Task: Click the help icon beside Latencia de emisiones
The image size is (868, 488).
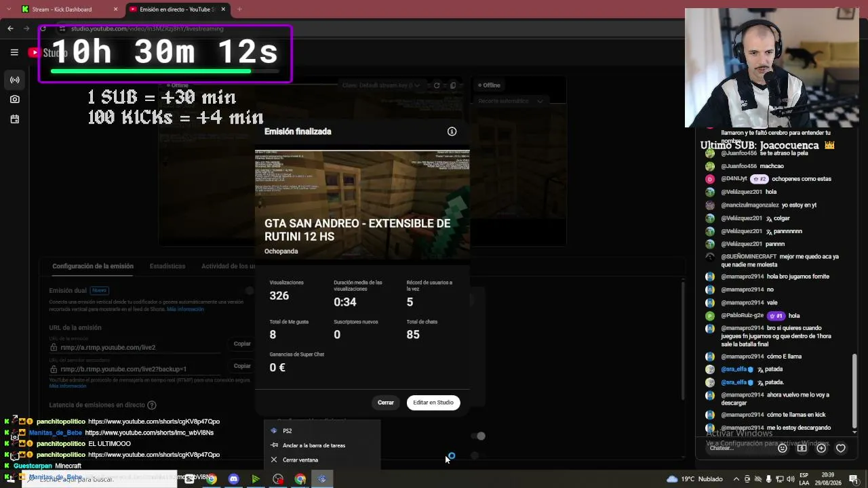Action: point(152,405)
